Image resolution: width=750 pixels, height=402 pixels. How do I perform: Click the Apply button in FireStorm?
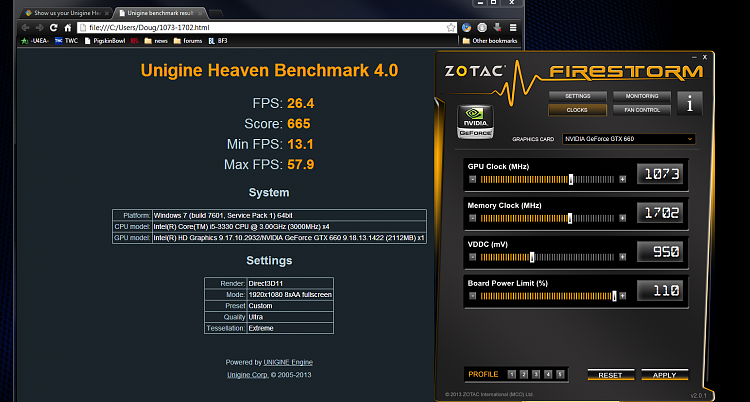pyautogui.click(x=665, y=375)
